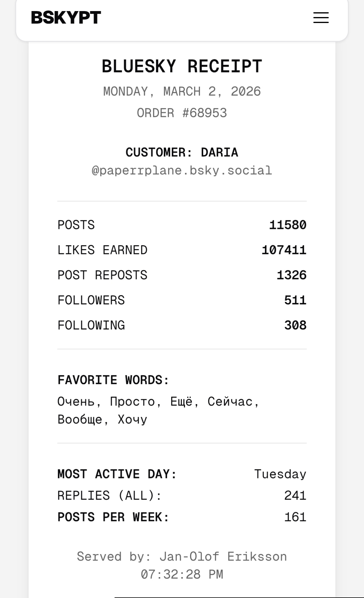Click the Likes Earned value 107411

point(284,250)
